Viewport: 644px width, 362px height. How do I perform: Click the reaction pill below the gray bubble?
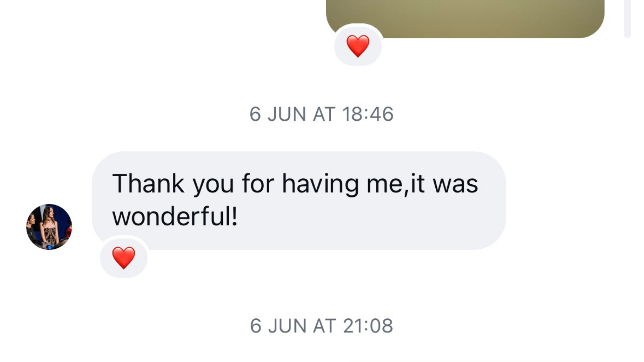pos(124,258)
